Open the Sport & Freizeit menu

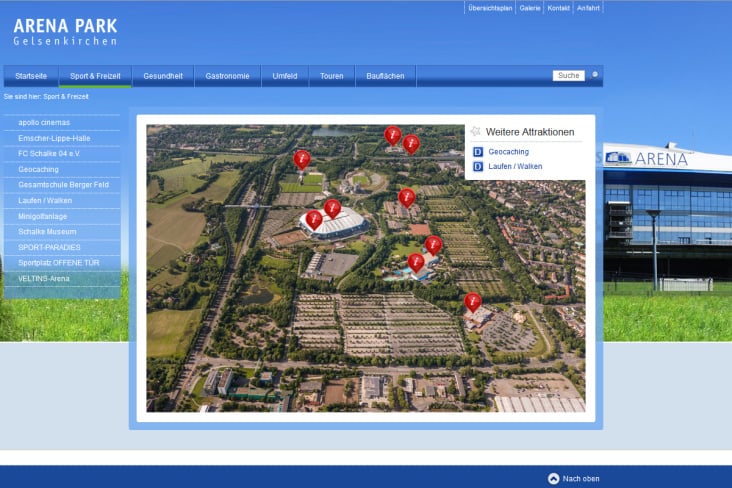click(x=95, y=76)
